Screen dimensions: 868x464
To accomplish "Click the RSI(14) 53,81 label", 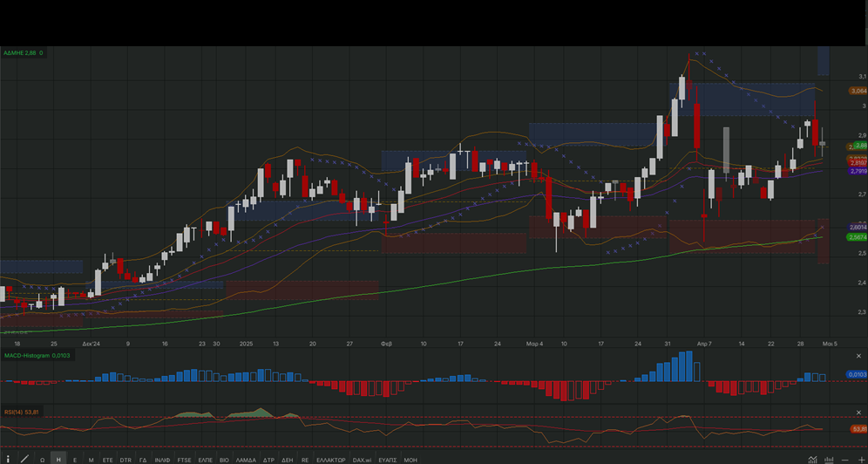I will 22,412.
